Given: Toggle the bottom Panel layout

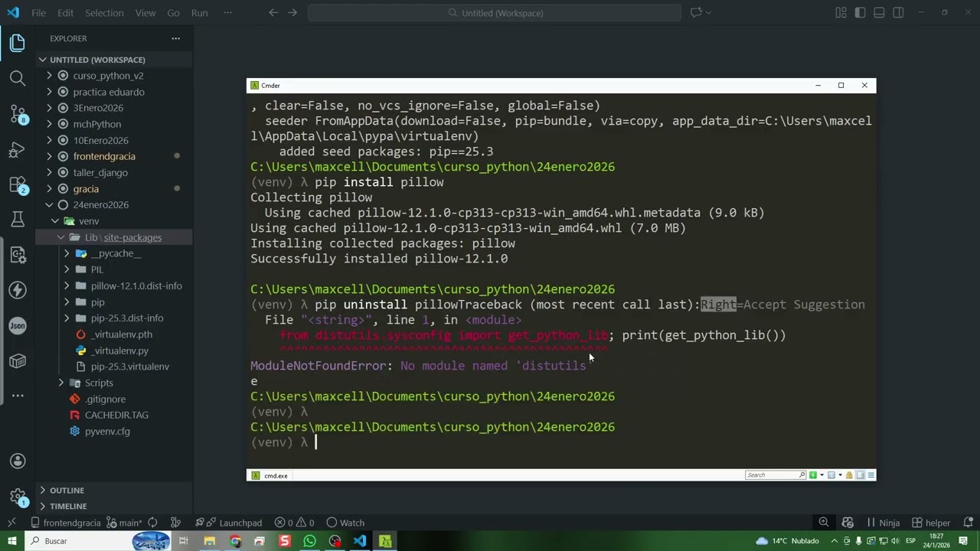Looking at the screenshot, I should (x=880, y=13).
